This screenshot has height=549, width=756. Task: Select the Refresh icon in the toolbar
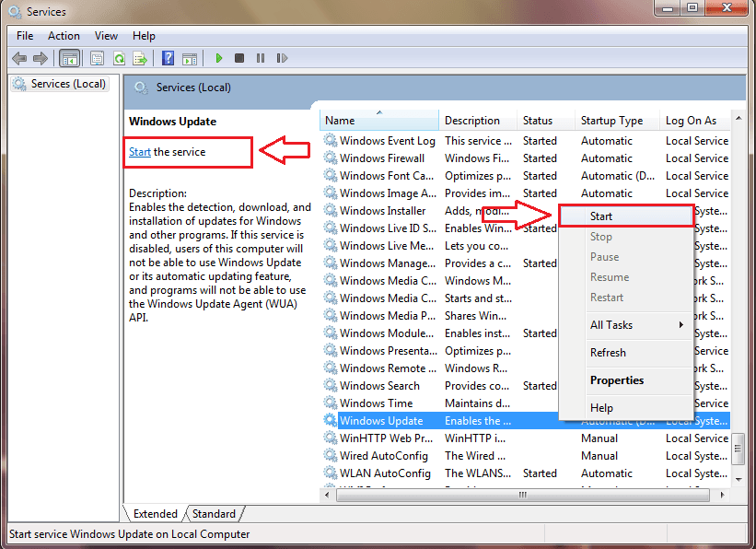coord(121,58)
